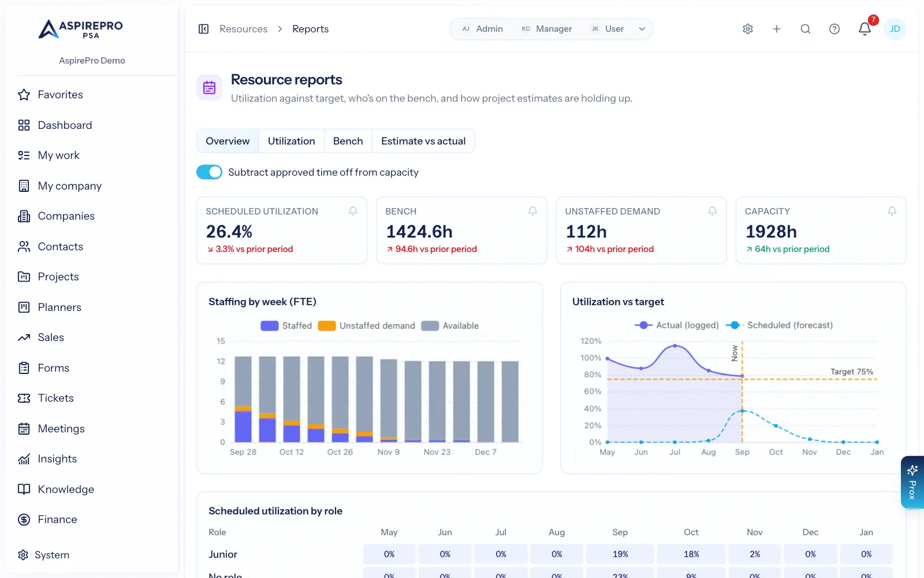
Task: Set alert bell on Scheduled Utilization card
Action: pos(353,211)
